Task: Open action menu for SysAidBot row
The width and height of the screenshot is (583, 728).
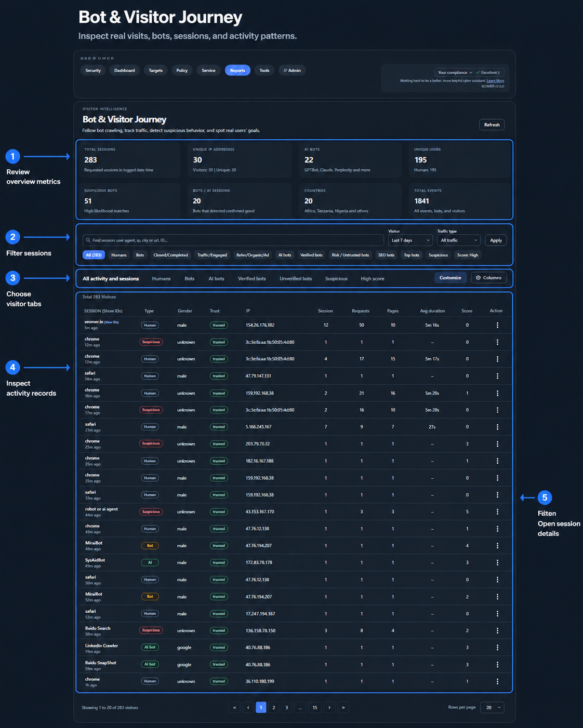Action: [497, 563]
